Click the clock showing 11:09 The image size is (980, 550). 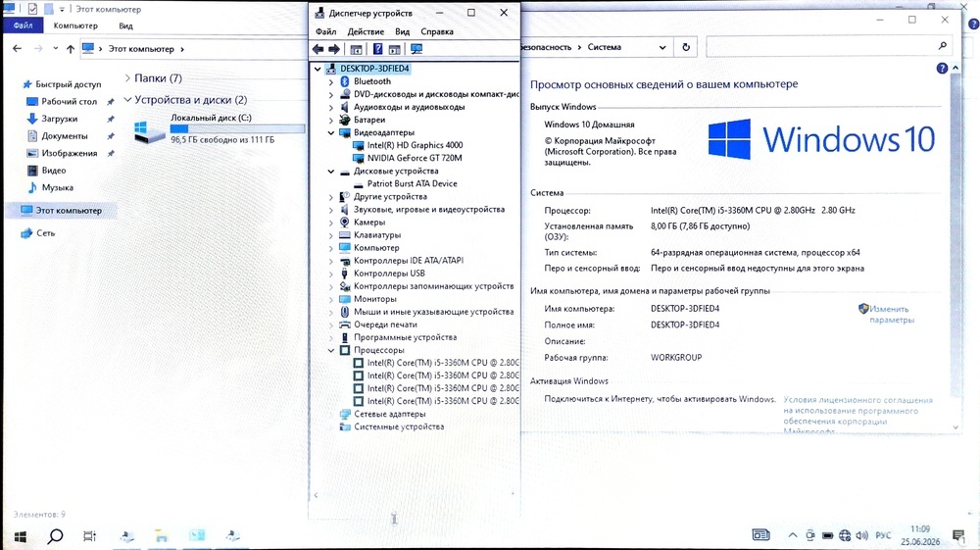920,528
